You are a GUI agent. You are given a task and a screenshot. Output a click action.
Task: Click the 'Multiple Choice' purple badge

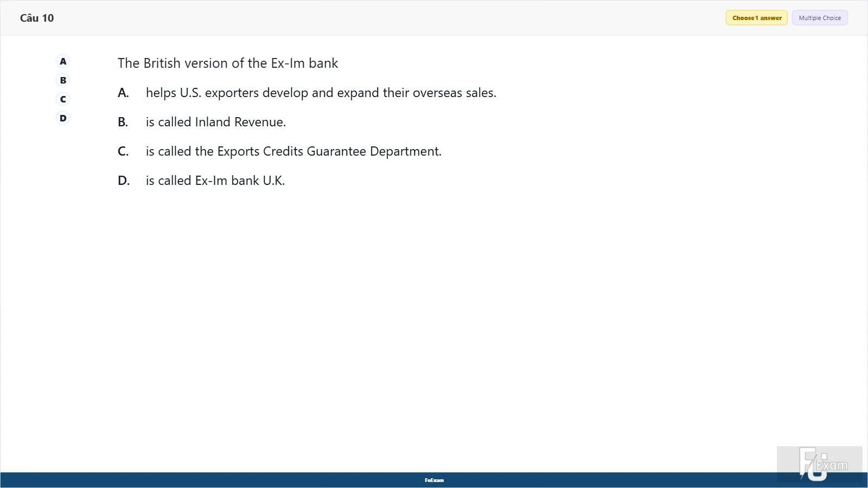pyautogui.click(x=820, y=18)
